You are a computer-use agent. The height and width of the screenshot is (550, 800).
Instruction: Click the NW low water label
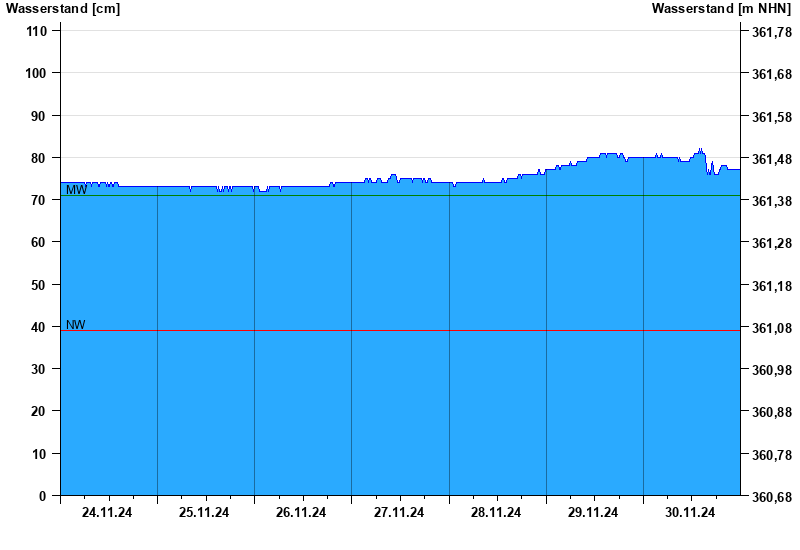pos(75,325)
